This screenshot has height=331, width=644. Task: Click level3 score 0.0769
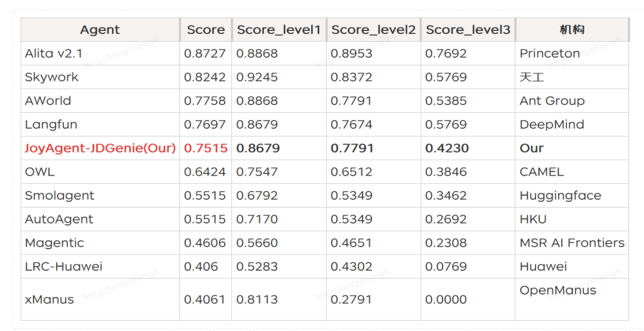(446, 267)
